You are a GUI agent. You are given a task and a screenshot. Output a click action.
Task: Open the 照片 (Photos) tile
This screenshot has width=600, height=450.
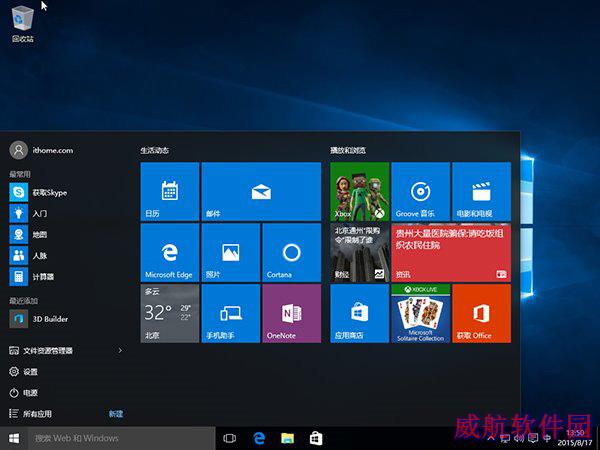(231, 253)
